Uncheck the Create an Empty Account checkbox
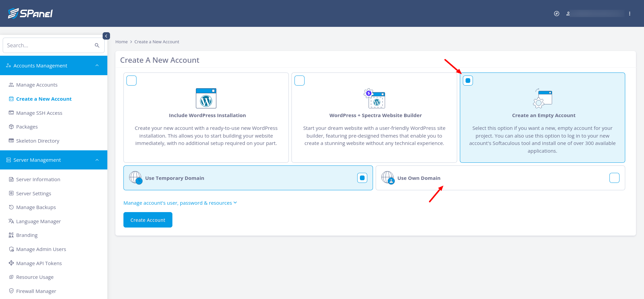Viewport: 644px width, 299px height. pos(468,81)
